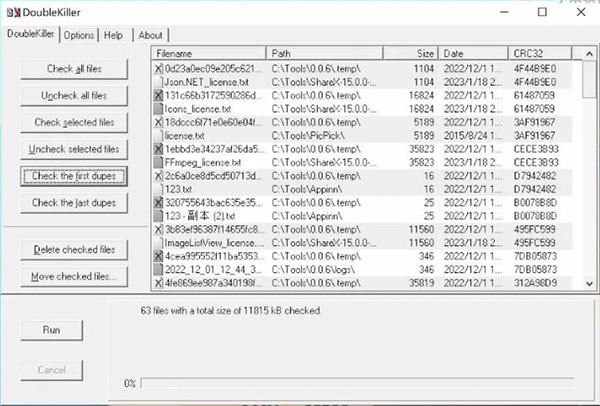Check the Json.NET_license.txt file checkbox
The image size is (600, 406).
pyautogui.click(x=158, y=82)
